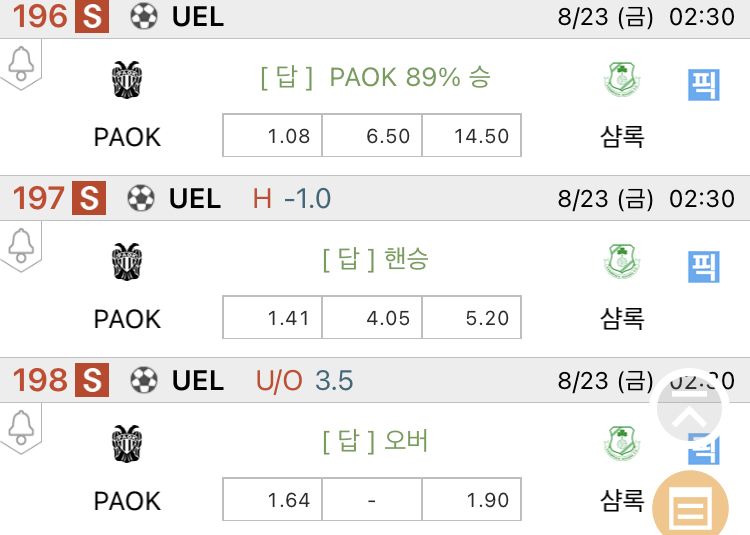750x535 pixels.
Task: Tap the red S badge next to 197
Action: coord(89,198)
